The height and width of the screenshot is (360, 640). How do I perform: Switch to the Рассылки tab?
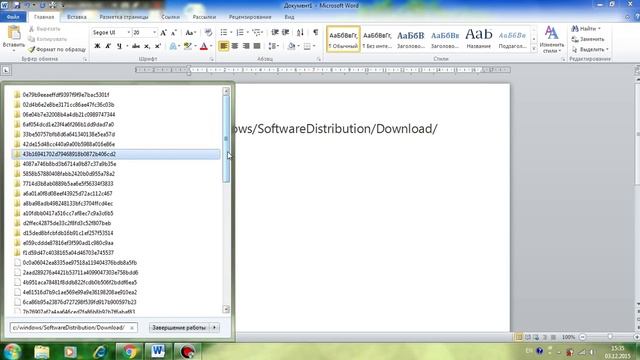pos(204,17)
